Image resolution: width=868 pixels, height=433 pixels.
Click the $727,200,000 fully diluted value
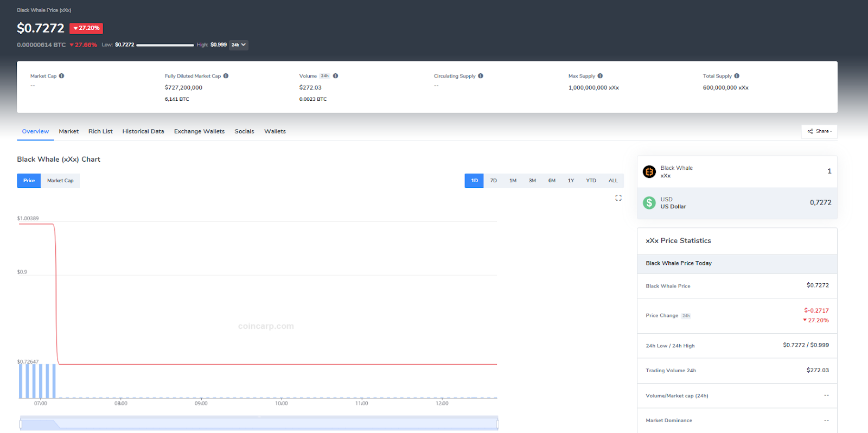point(183,87)
